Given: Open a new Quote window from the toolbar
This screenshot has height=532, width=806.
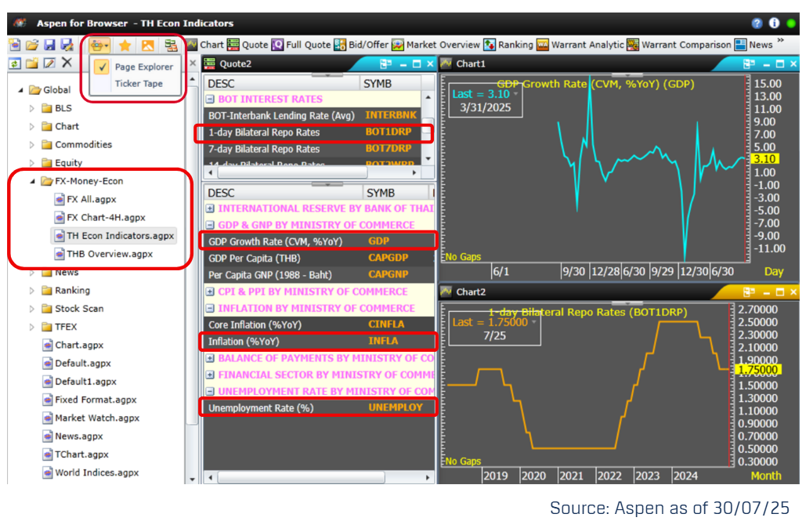Looking at the screenshot, I should coord(248,45).
